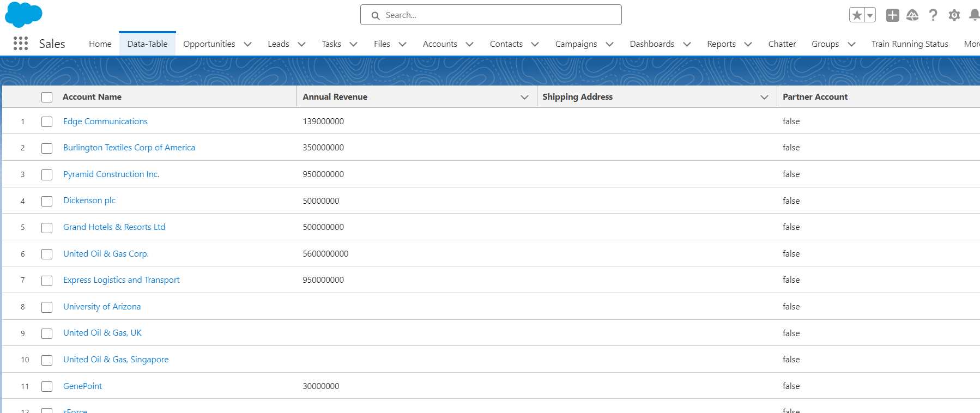
Task: Open the Edge Communications account link
Action: point(105,122)
